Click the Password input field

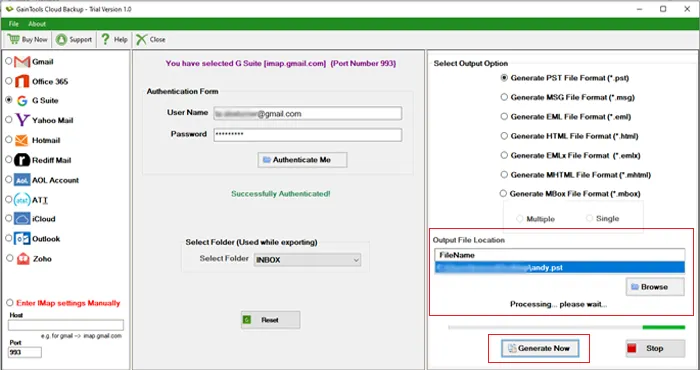308,135
